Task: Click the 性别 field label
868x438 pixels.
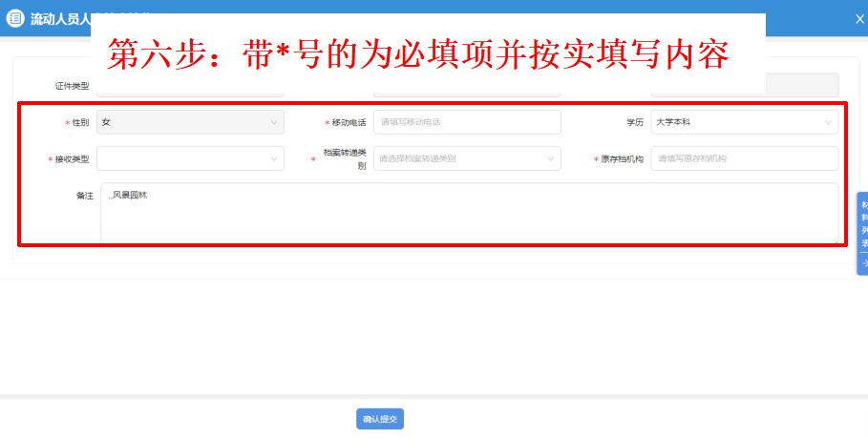Action: (x=81, y=123)
